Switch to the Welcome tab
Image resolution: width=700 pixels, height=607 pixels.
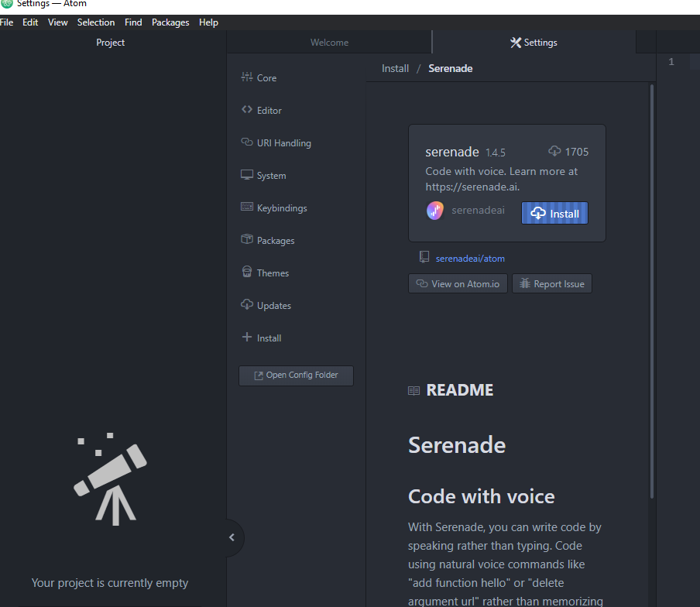[329, 43]
